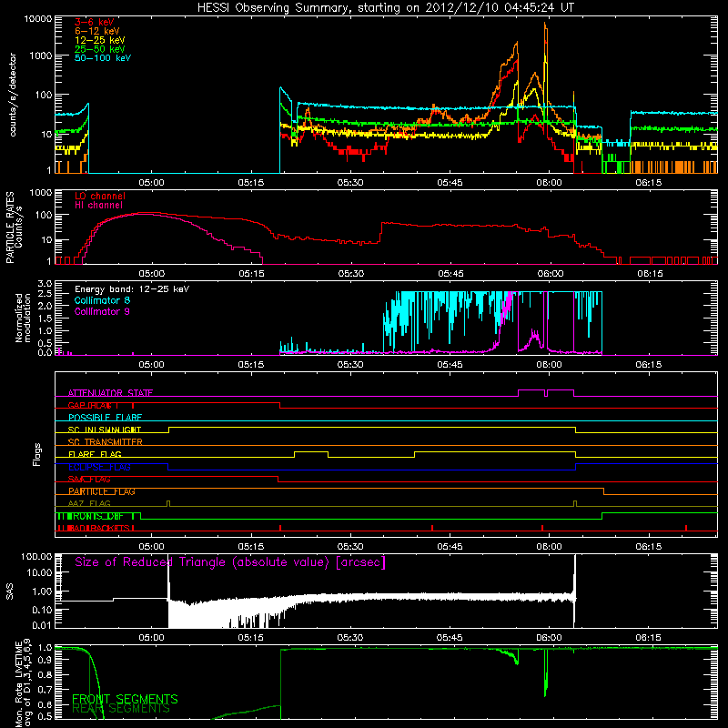Select the red 3-6 keV legend entry

tap(95, 22)
